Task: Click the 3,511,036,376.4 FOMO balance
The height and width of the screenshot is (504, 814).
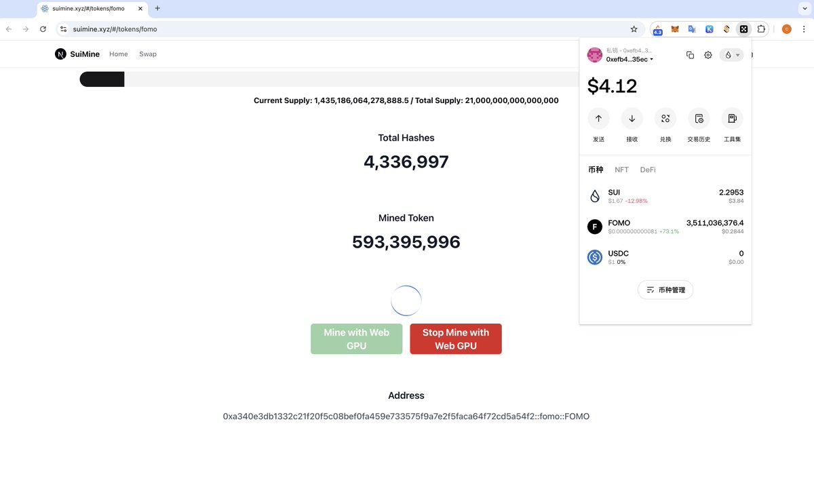Action: (715, 222)
